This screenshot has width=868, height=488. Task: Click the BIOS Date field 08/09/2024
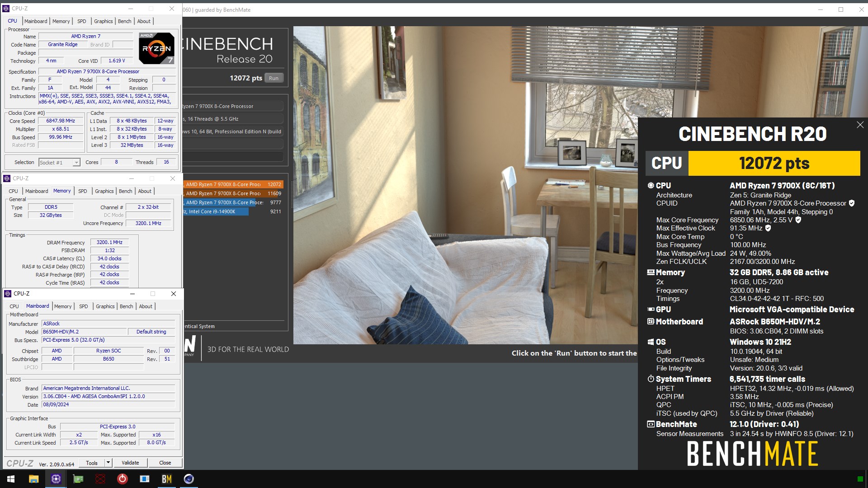coord(108,405)
